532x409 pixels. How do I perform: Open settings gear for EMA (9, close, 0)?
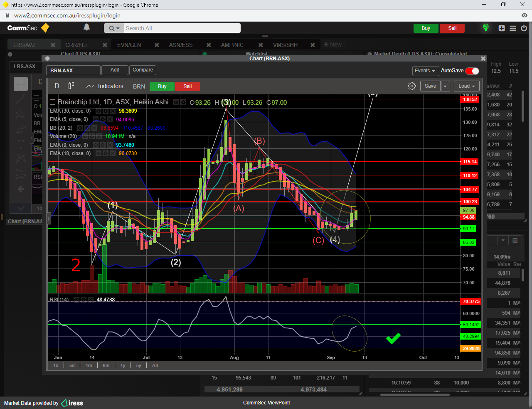click(x=103, y=145)
